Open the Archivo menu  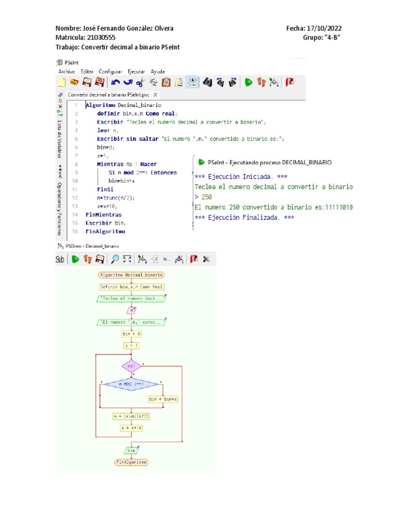[x=67, y=72]
